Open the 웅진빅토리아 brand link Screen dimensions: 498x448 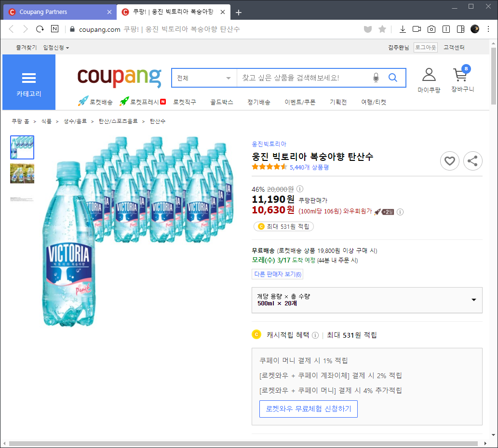coord(269,144)
